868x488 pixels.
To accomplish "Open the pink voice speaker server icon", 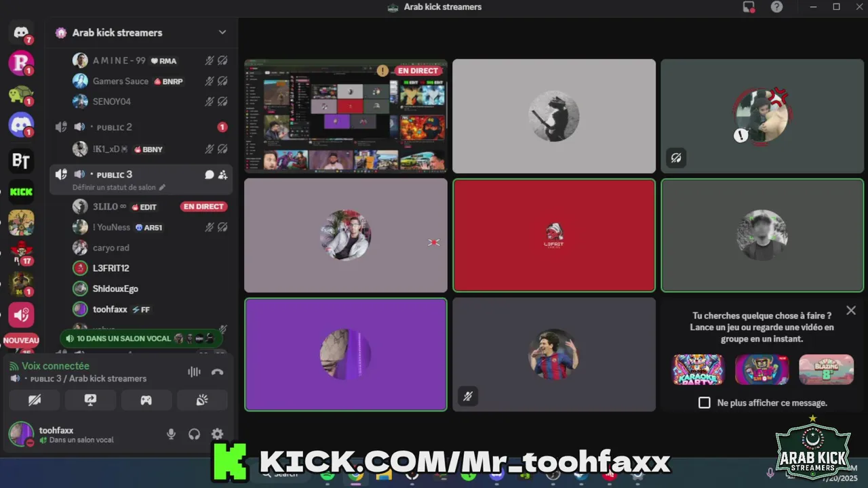I will [21, 314].
